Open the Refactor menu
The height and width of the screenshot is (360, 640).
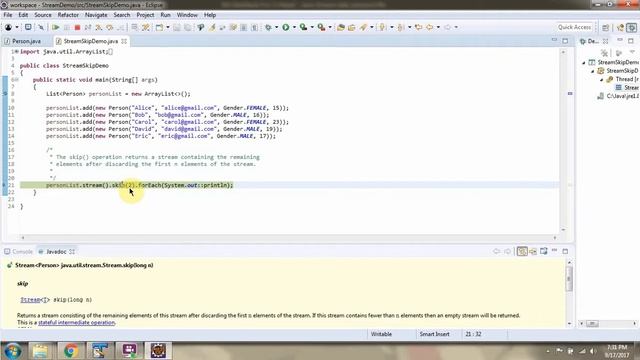tap(68, 15)
